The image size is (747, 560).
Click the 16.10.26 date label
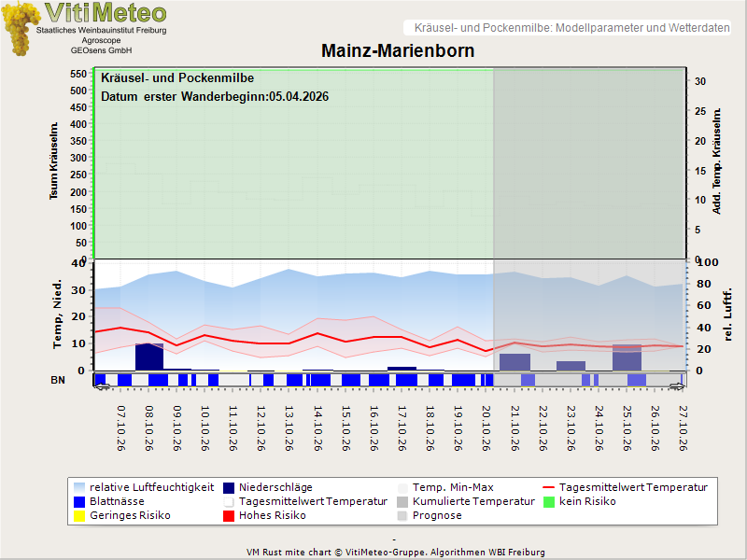point(373,428)
